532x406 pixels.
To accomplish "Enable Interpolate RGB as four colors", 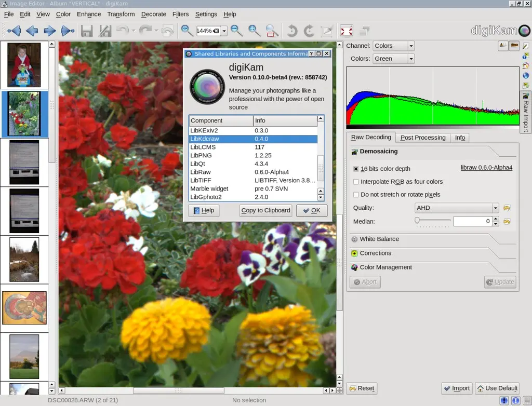I will pos(356,182).
